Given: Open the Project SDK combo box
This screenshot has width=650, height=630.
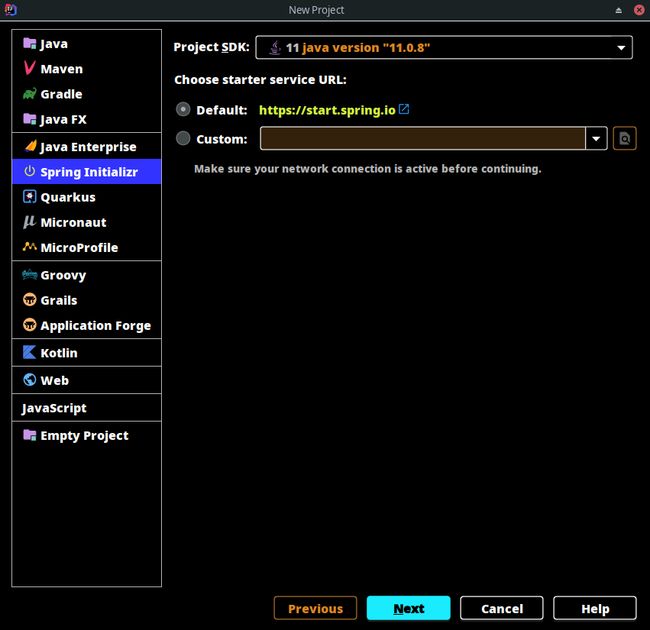Looking at the screenshot, I should pyautogui.click(x=444, y=47).
